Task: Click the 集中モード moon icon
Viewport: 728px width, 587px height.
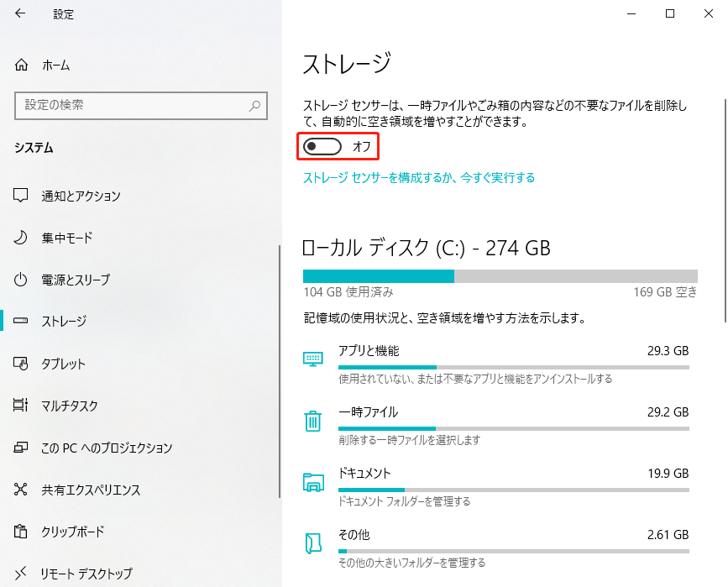Action: [x=22, y=238]
